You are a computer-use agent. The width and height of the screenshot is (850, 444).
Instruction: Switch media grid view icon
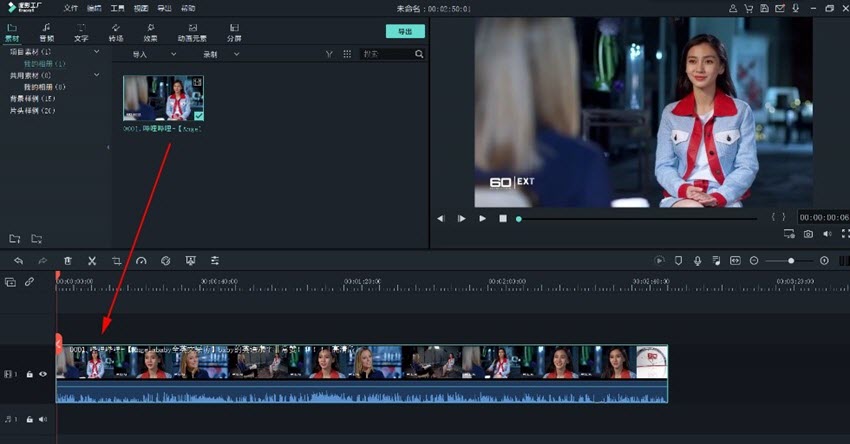point(347,54)
